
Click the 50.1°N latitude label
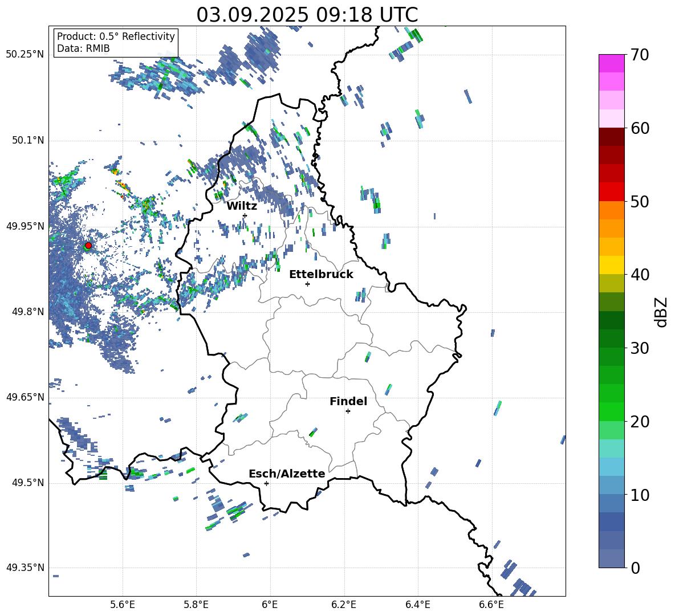click(28, 140)
